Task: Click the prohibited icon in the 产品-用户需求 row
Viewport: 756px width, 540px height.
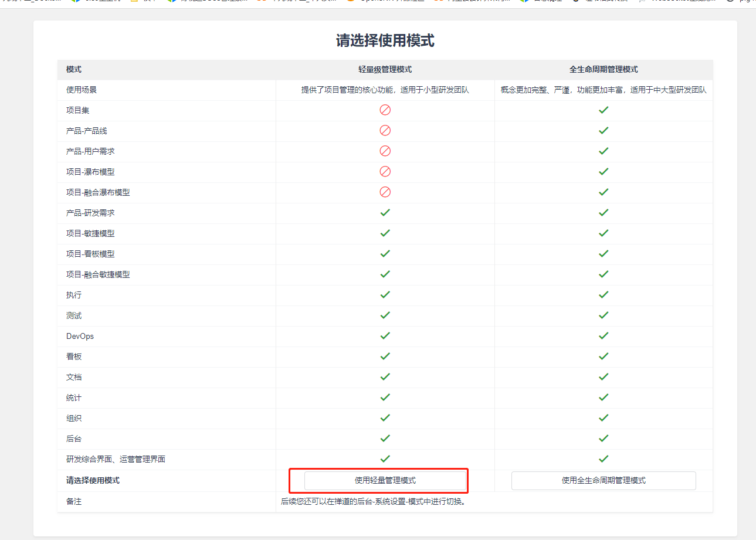Action: [x=385, y=151]
